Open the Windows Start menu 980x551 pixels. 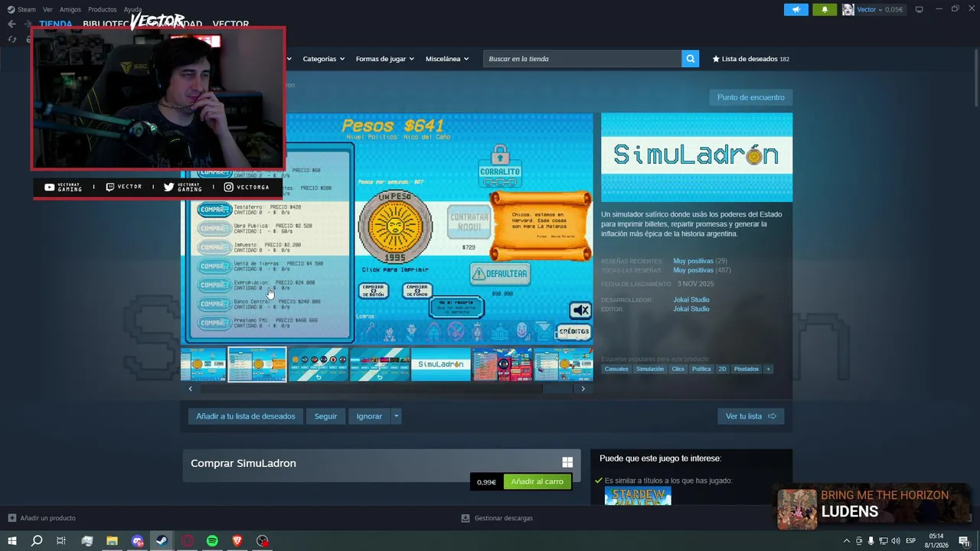[x=11, y=541]
